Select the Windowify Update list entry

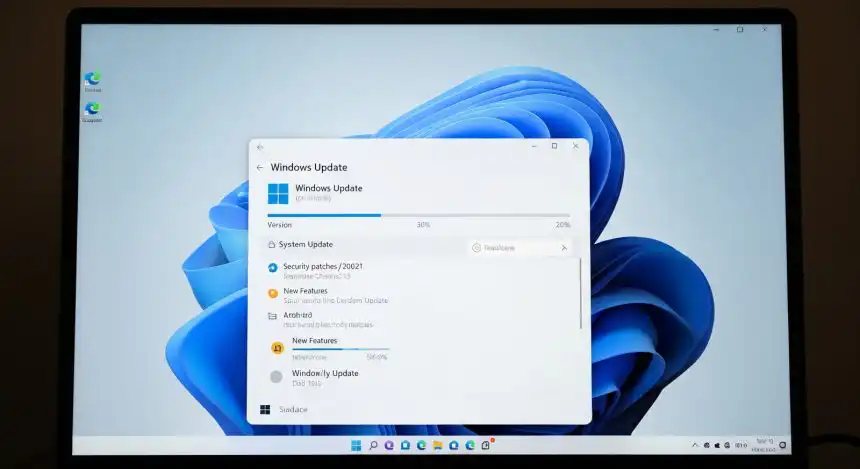324,374
